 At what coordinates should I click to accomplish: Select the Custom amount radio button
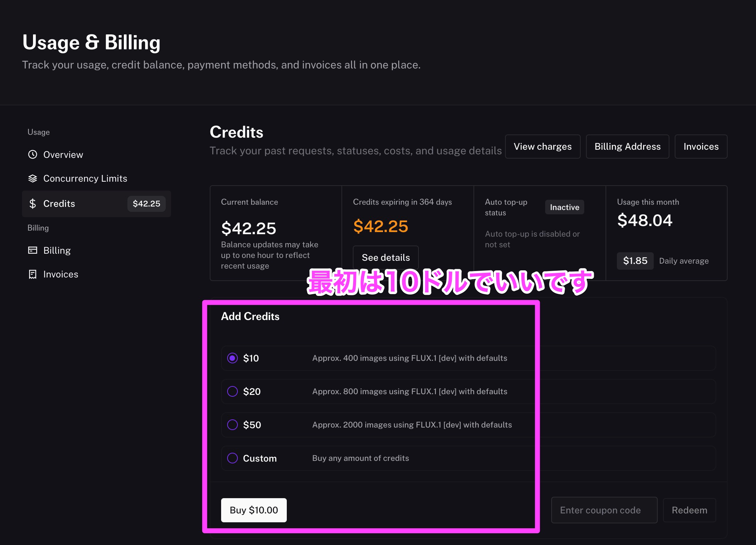pos(232,458)
